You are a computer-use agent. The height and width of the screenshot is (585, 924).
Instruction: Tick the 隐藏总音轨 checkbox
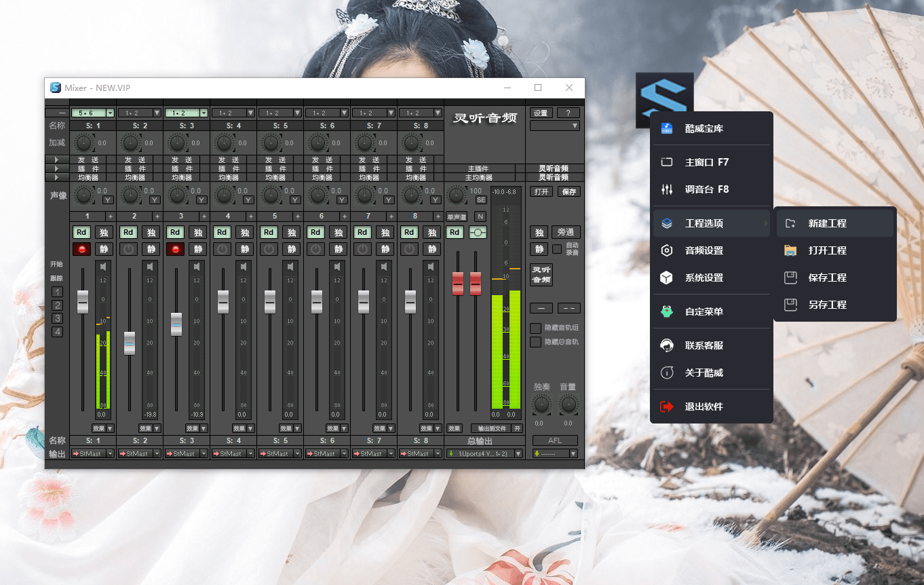click(x=535, y=342)
